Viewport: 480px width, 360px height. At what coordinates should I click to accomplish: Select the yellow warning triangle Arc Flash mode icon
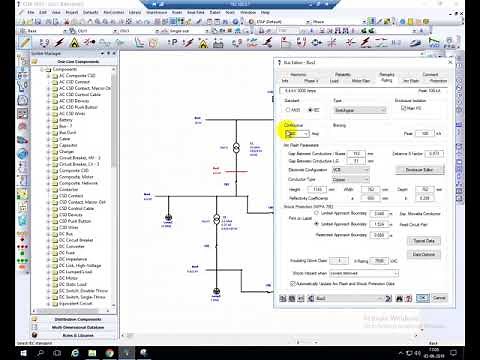point(74,42)
